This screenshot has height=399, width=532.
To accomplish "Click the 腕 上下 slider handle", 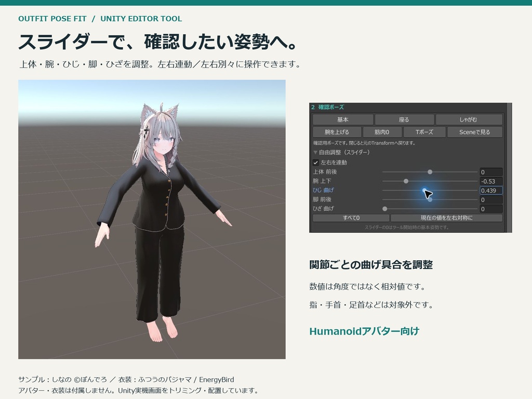I will [406, 181].
